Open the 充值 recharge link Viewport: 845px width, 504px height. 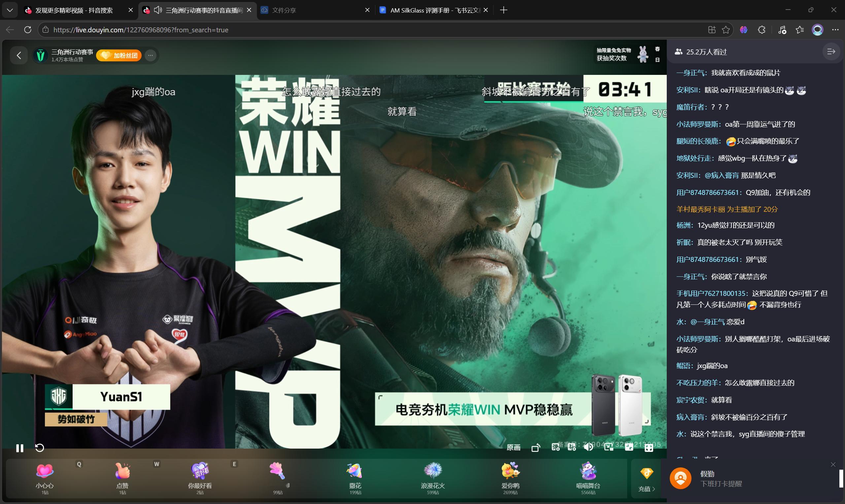coord(646,488)
